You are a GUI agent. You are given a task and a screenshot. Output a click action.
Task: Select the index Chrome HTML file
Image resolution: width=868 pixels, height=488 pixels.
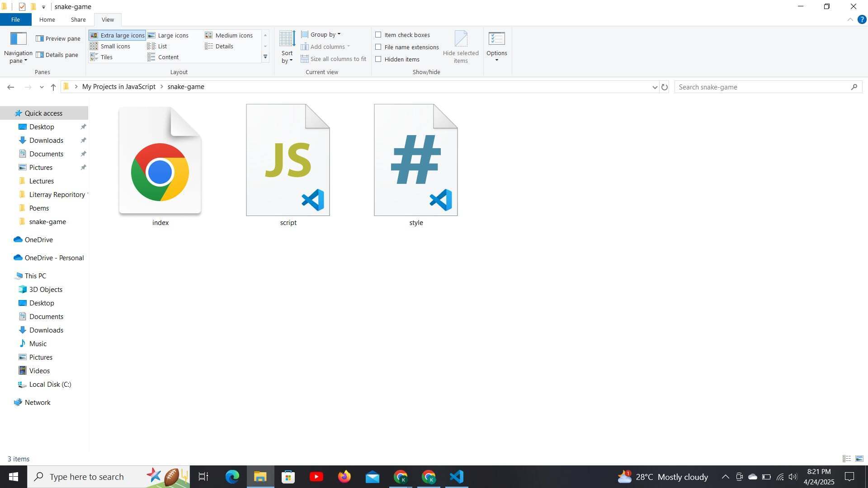160,166
